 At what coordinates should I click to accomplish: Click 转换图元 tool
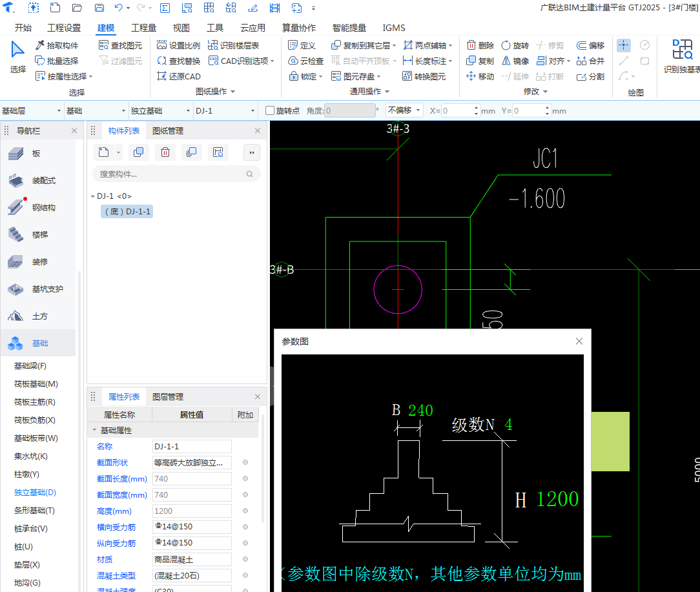pos(424,77)
